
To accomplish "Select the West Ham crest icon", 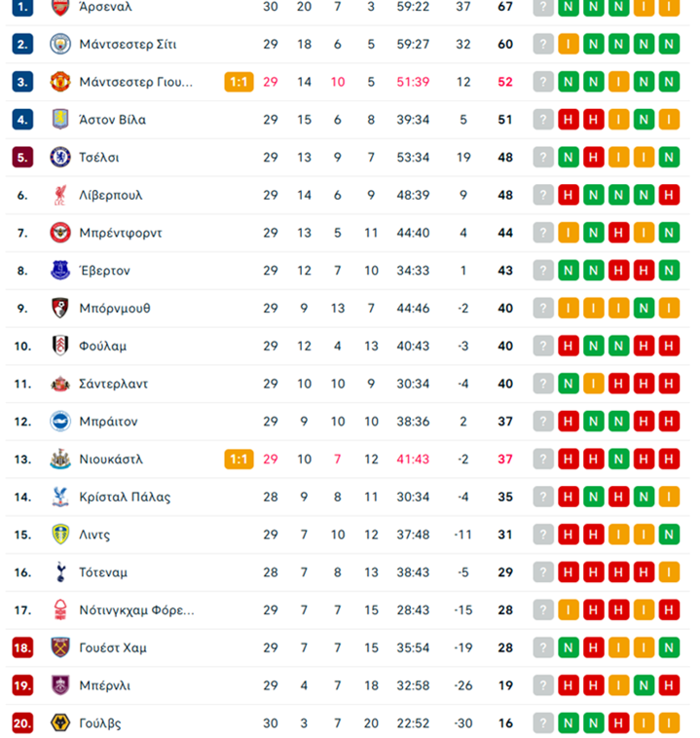I will 61,647.
